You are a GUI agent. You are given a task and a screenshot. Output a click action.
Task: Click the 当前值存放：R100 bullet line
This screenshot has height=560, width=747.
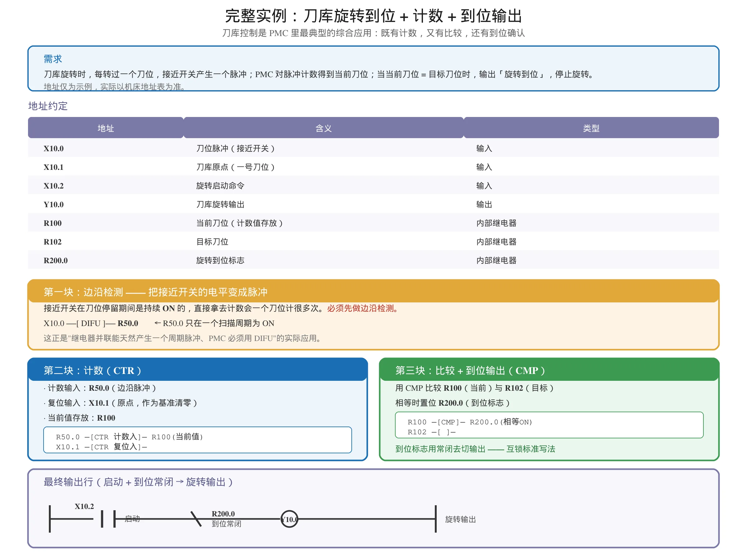[x=79, y=418]
